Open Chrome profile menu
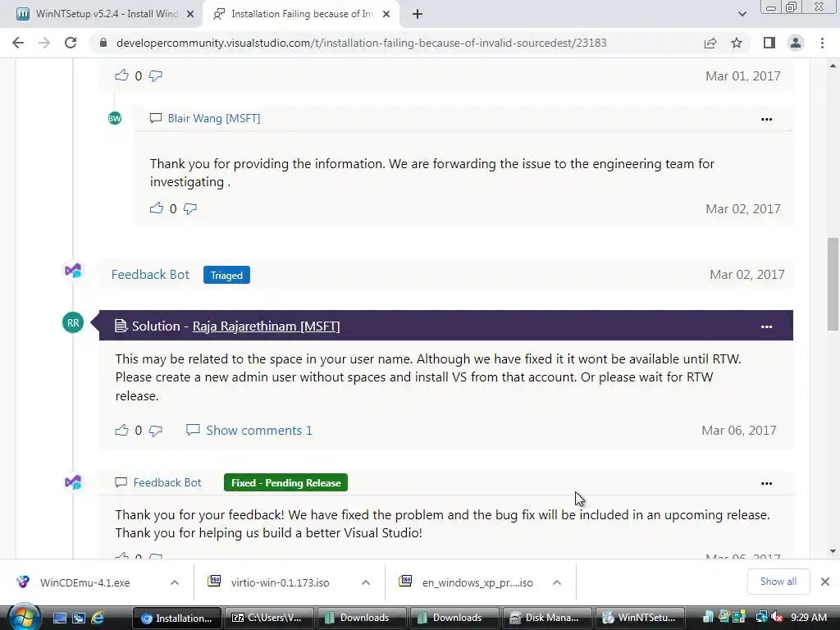This screenshot has height=630, width=840. coord(796,43)
